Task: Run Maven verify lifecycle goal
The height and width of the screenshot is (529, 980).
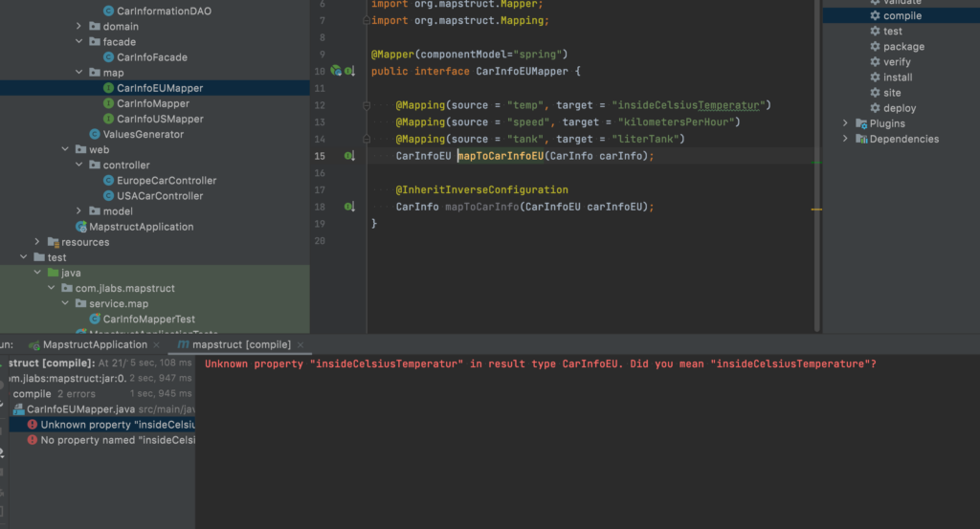Action: [x=897, y=62]
